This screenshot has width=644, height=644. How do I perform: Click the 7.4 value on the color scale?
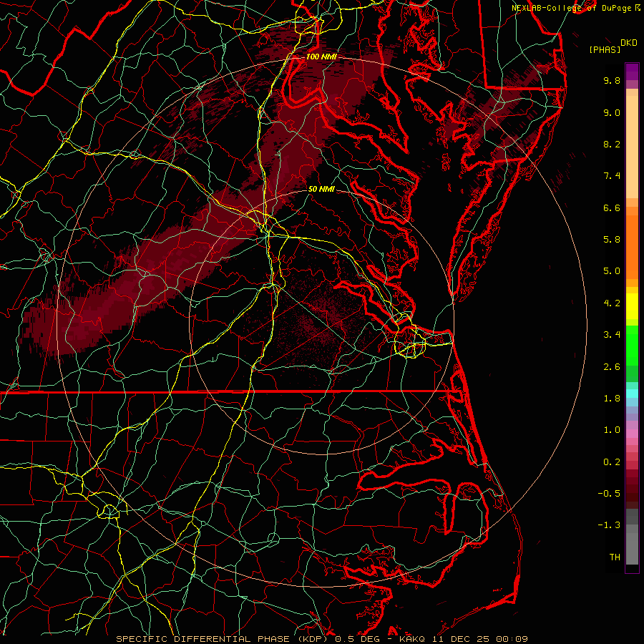coord(612,176)
